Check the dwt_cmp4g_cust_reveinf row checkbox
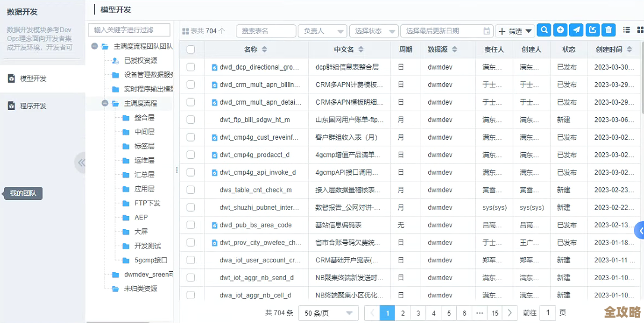644x323 pixels. point(191,137)
